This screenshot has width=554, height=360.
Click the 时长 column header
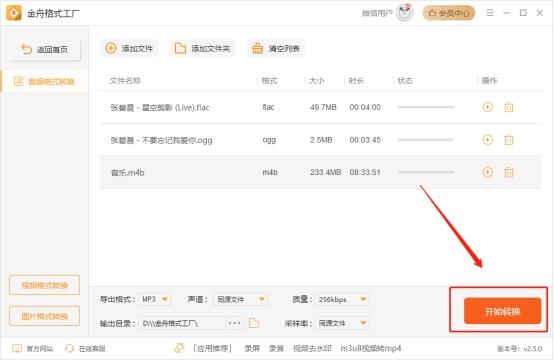[x=356, y=81]
